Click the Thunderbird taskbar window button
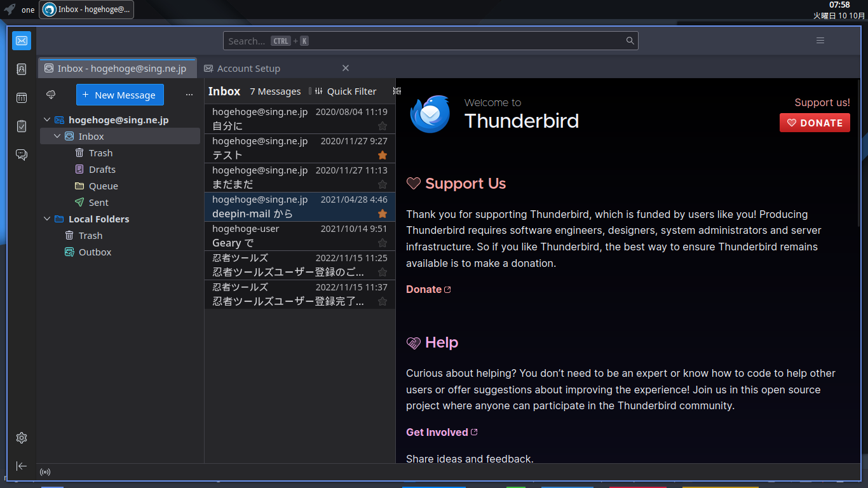 point(86,10)
